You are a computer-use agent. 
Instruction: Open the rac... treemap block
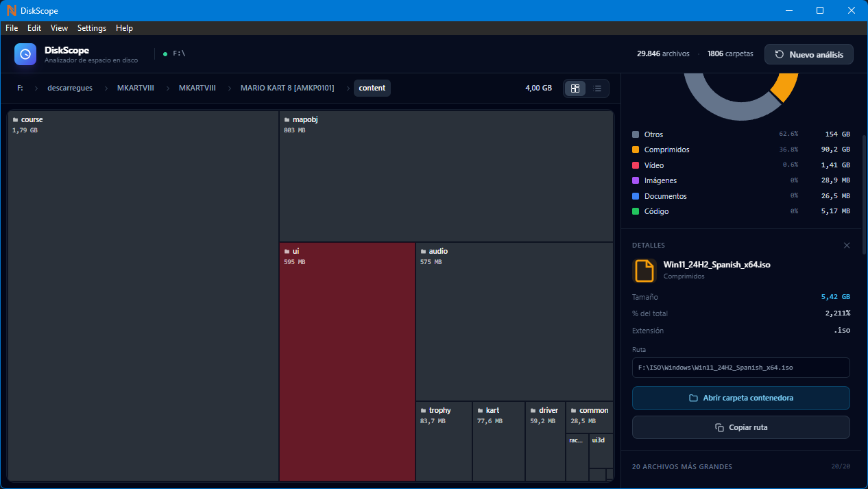(x=577, y=457)
